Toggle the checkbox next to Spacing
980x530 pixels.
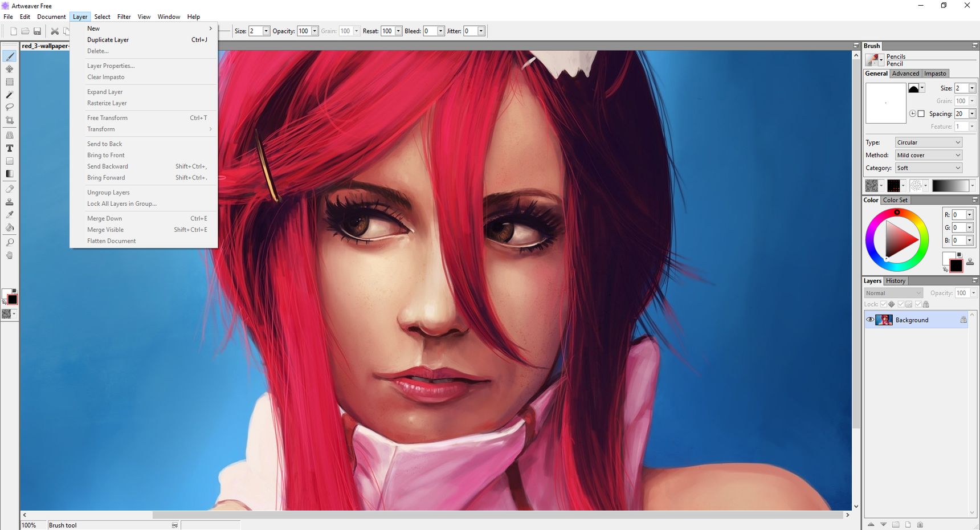(x=921, y=114)
